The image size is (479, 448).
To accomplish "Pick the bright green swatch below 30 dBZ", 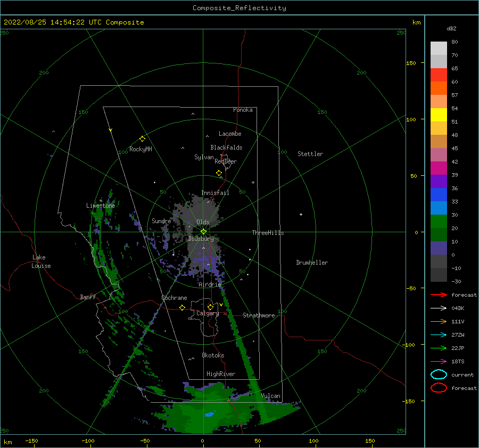I will point(439,222).
